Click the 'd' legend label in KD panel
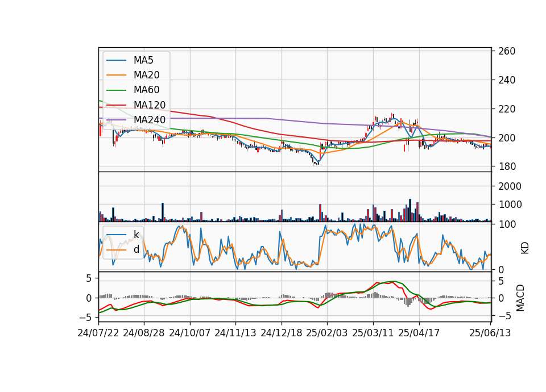Image resolution: width=546 pixels, height=392 pixels. coord(136,249)
